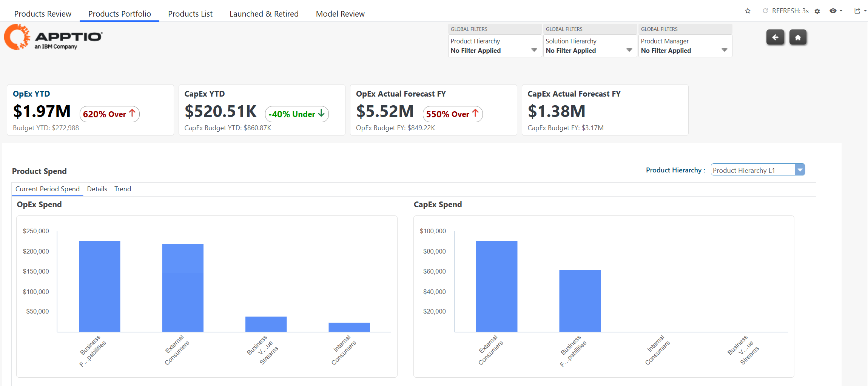Select the Details tab under Product Spend
This screenshot has width=868, height=386.
click(97, 189)
